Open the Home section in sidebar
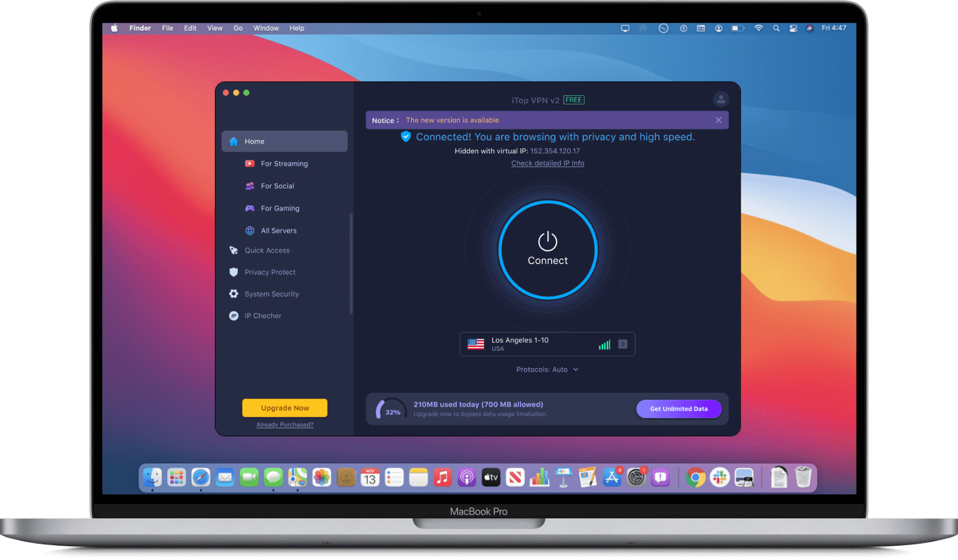 [285, 141]
